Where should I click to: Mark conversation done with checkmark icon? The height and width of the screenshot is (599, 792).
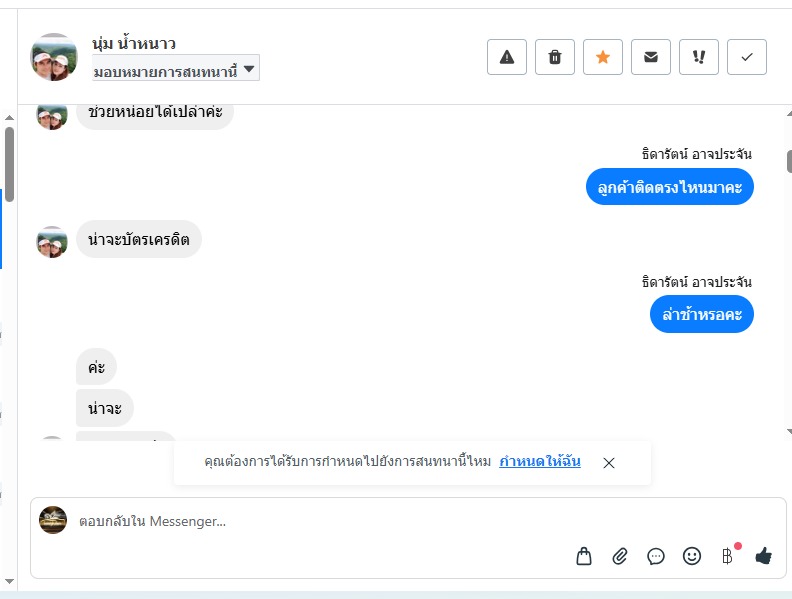747,57
